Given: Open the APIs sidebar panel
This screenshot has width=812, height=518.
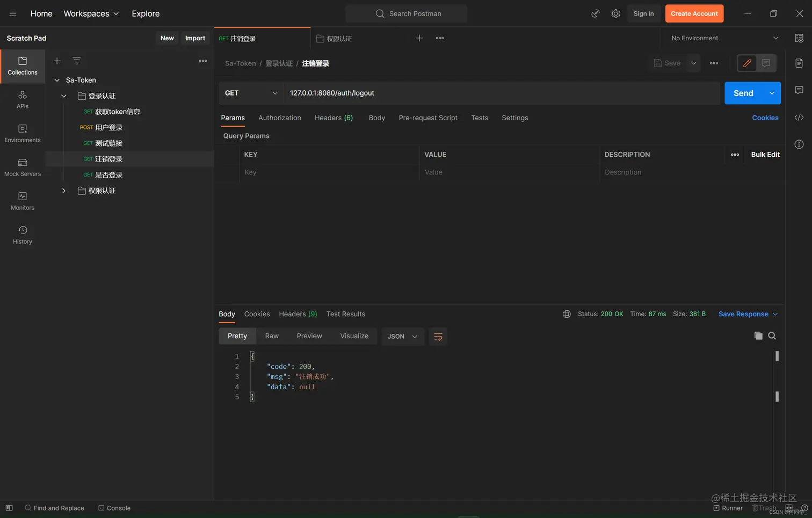Looking at the screenshot, I should pyautogui.click(x=23, y=100).
